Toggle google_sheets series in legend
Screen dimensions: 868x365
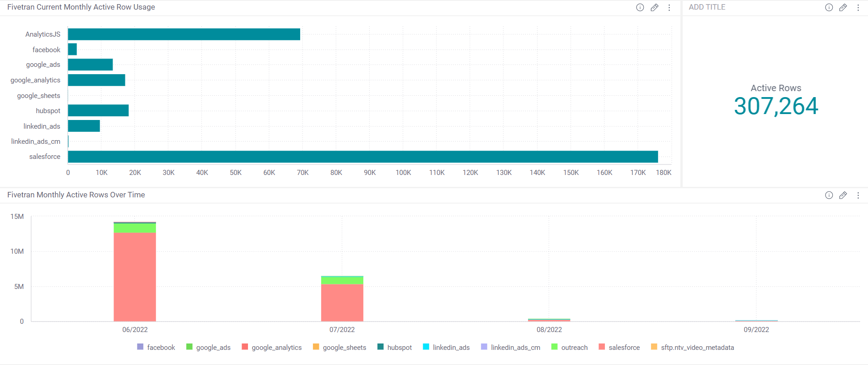(340, 347)
